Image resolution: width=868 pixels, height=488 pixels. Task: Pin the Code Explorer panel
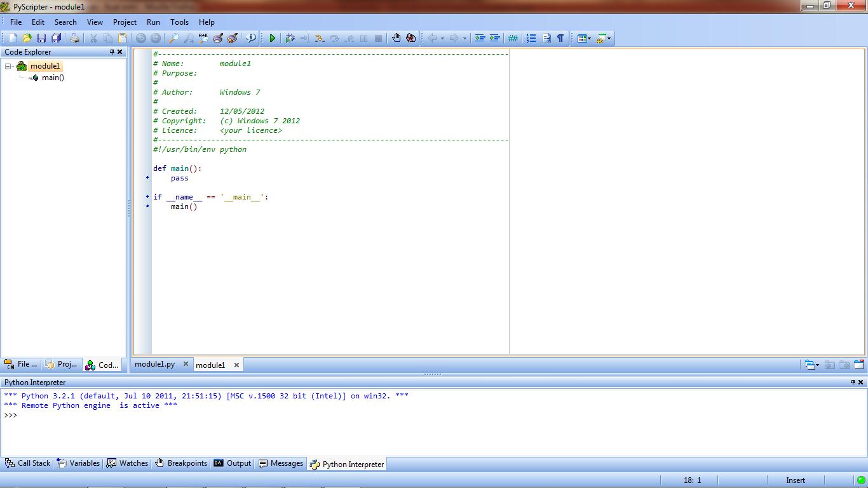(112, 52)
